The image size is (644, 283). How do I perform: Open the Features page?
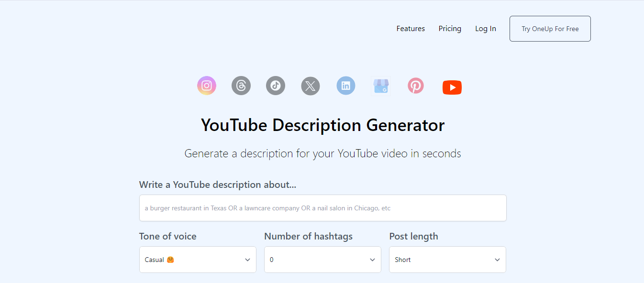(x=411, y=29)
